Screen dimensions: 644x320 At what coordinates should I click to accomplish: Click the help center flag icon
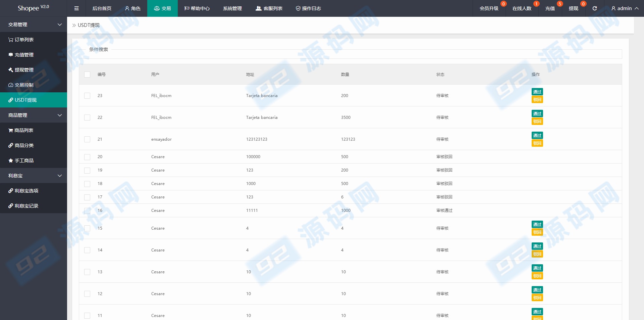point(187,8)
